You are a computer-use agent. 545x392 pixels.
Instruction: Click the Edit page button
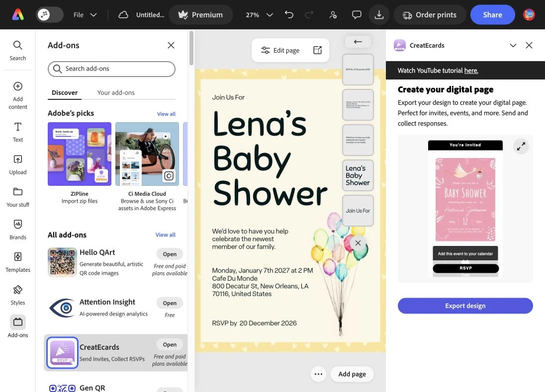pos(280,50)
